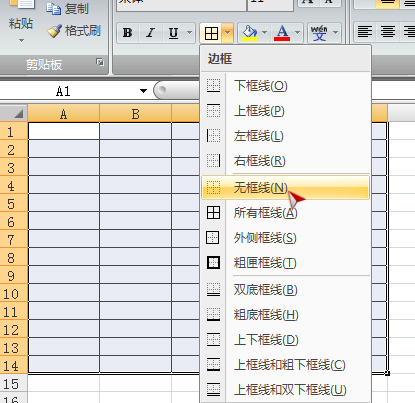Click the borders grid icon button

(x=212, y=33)
